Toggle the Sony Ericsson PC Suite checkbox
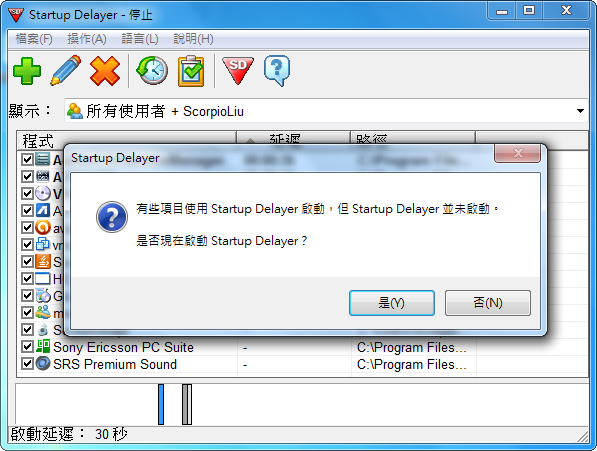Image resolution: width=597 pixels, height=451 pixels. click(x=27, y=347)
